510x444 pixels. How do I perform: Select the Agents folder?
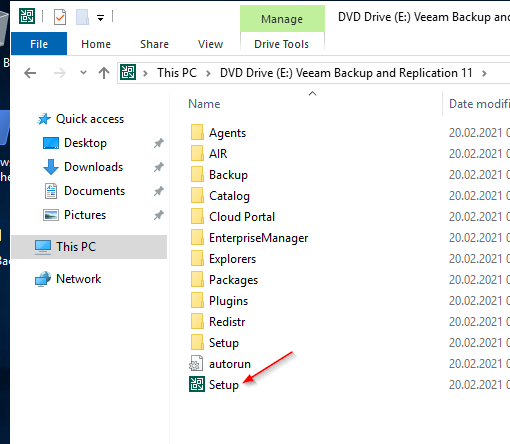(x=227, y=133)
